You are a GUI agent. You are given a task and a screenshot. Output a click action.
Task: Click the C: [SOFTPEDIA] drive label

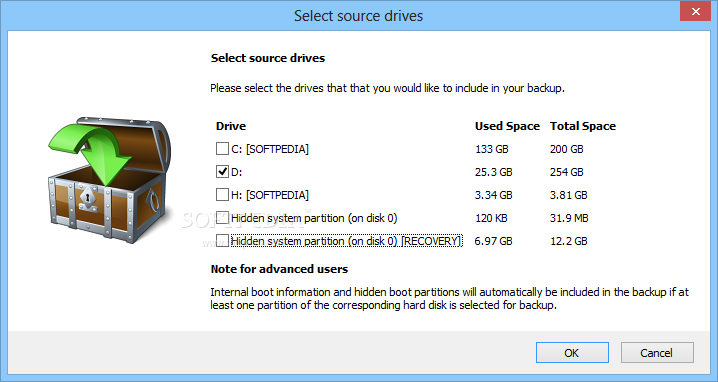(270, 149)
